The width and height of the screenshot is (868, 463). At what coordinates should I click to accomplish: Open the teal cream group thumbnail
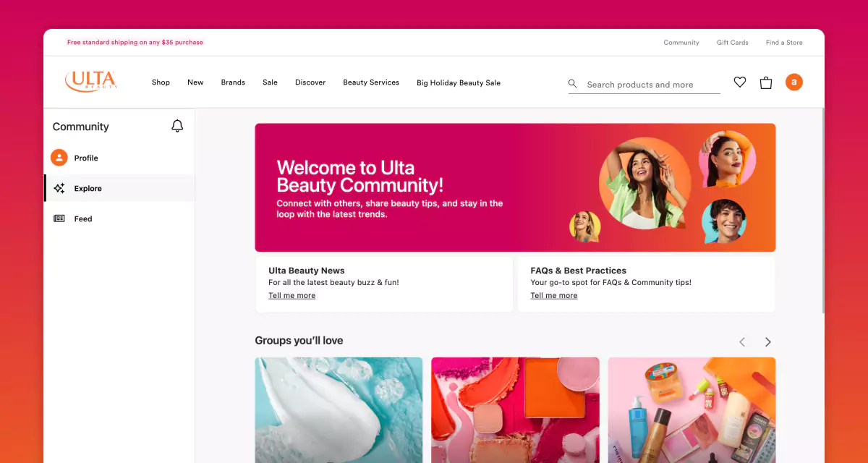tap(339, 409)
